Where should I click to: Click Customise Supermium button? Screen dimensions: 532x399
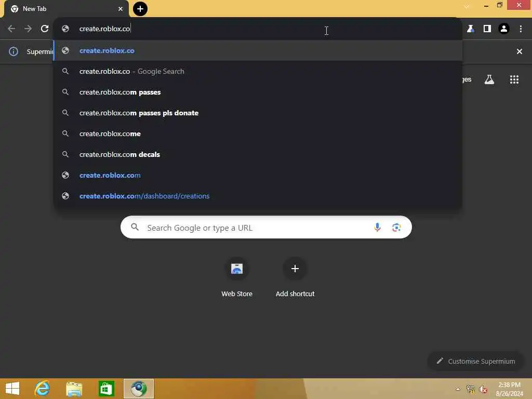(475, 362)
